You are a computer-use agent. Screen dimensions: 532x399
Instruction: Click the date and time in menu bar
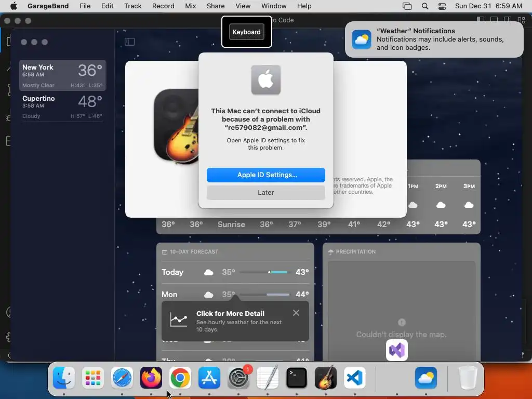(x=488, y=6)
